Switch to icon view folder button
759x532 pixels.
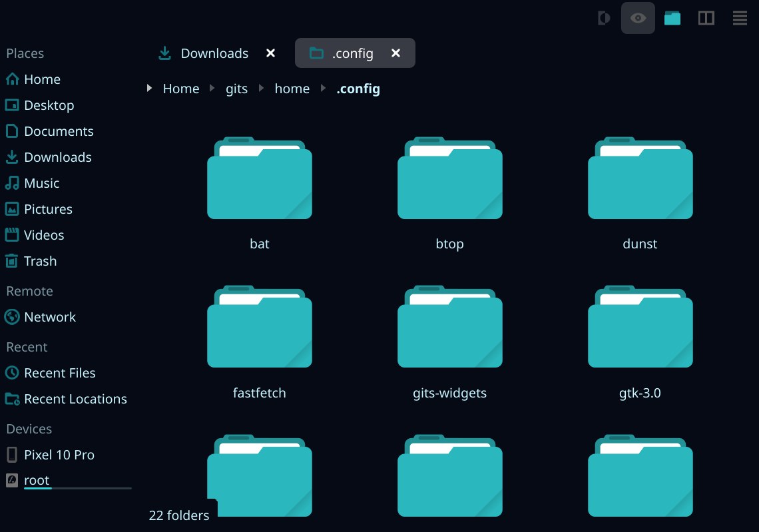click(x=672, y=19)
